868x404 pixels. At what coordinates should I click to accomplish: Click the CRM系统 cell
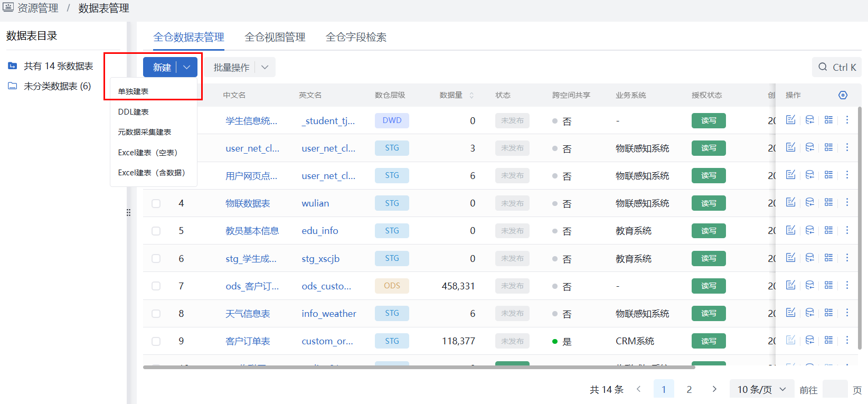point(635,341)
